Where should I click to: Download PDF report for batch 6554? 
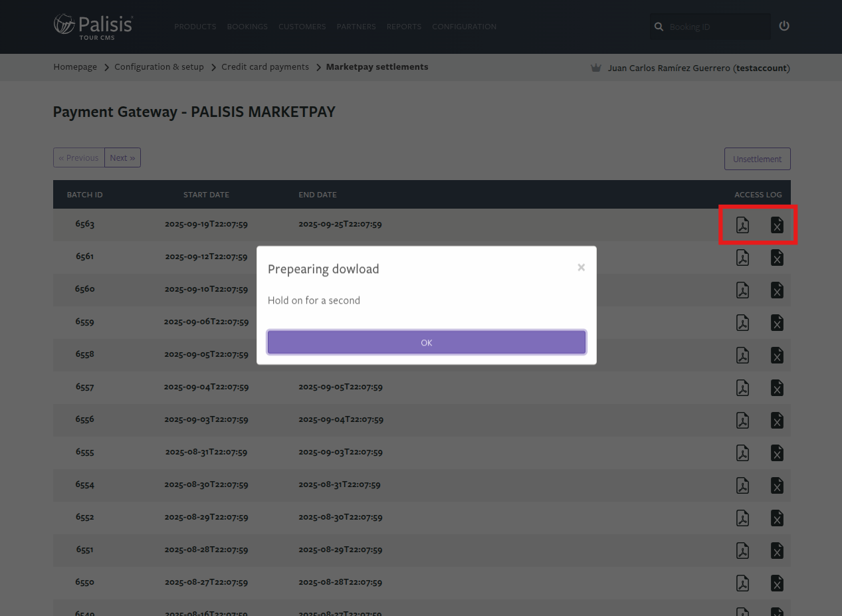click(742, 486)
